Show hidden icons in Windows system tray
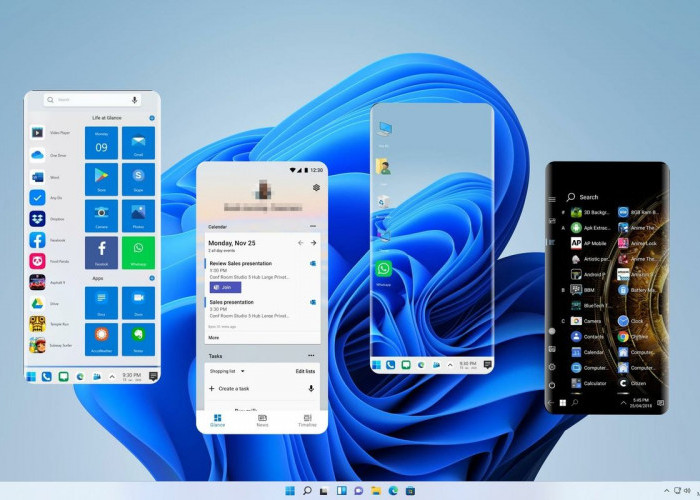The width and height of the screenshot is (700, 500). point(667,491)
